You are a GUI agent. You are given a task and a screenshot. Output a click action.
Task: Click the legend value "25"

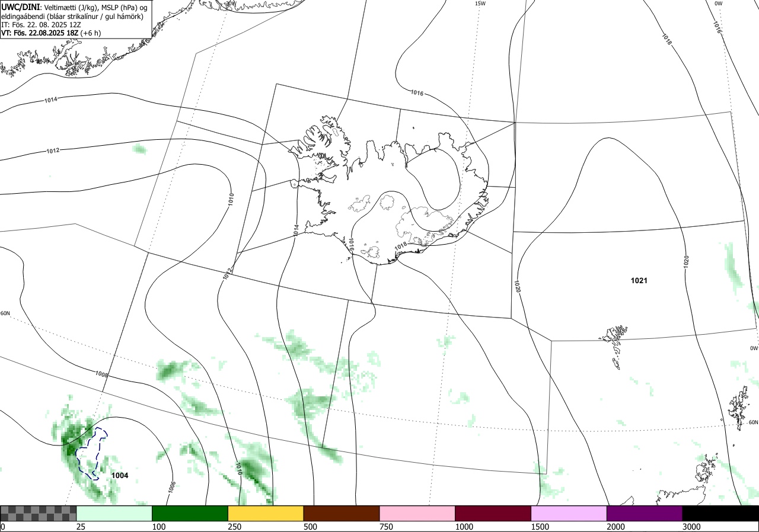pyautogui.click(x=81, y=527)
